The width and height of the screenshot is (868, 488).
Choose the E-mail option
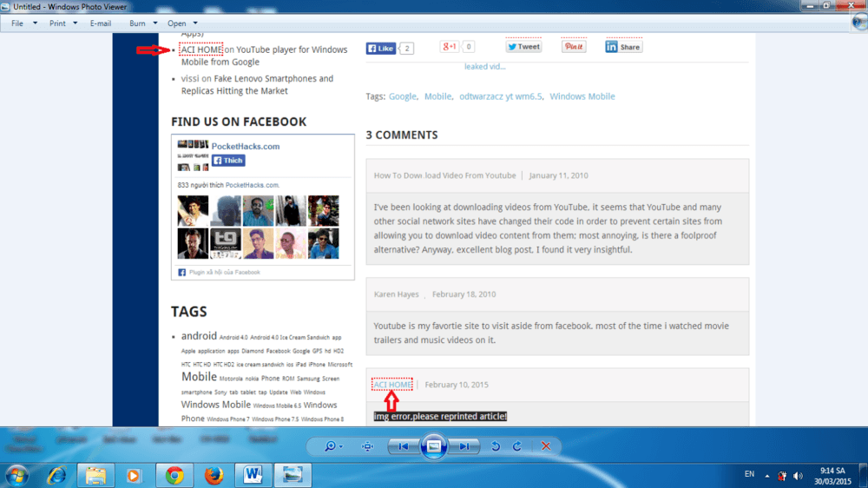pos(100,23)
